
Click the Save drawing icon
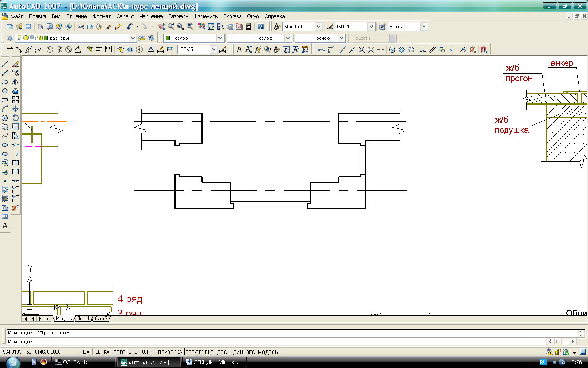tap(29, 27)
